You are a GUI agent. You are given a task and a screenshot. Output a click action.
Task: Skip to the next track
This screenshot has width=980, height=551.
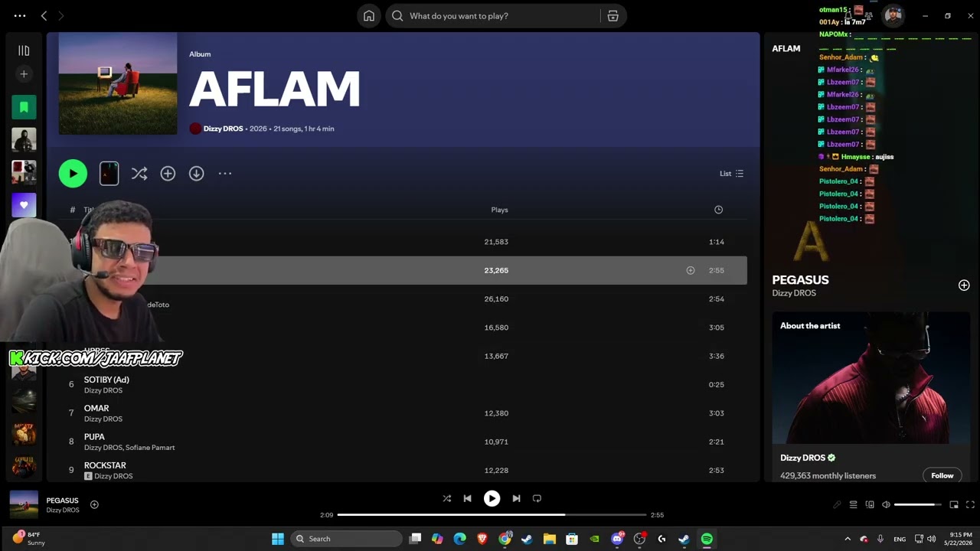click(x=516, y=498)
